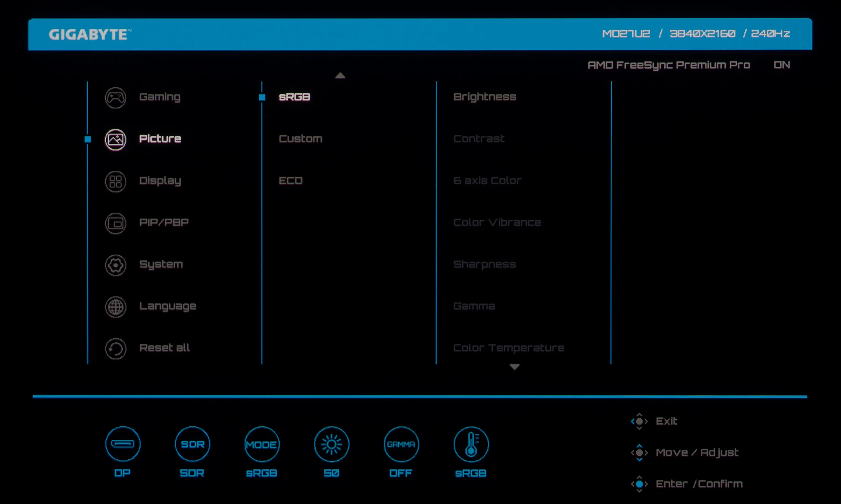Click the thermometer color temperature icon
This screenshot has width=841, height=504.
point(471,444)
